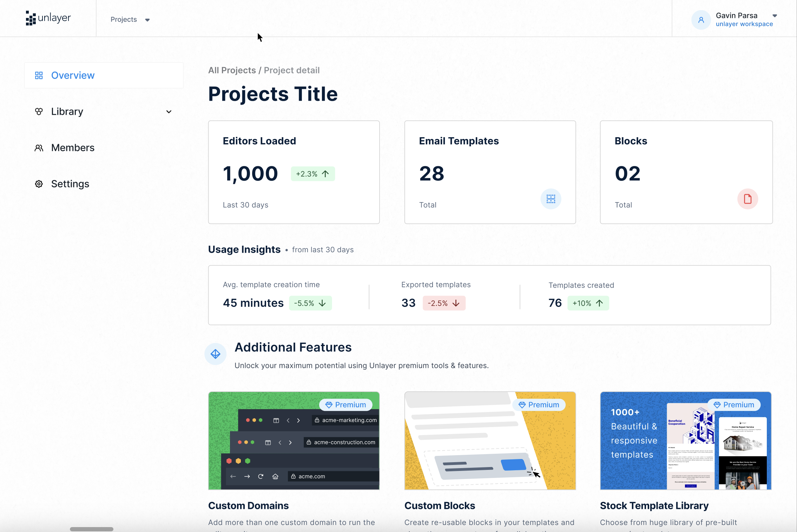Click the Gavin Parsa name
The image size is (797, 532).
[x=737, y=15]
